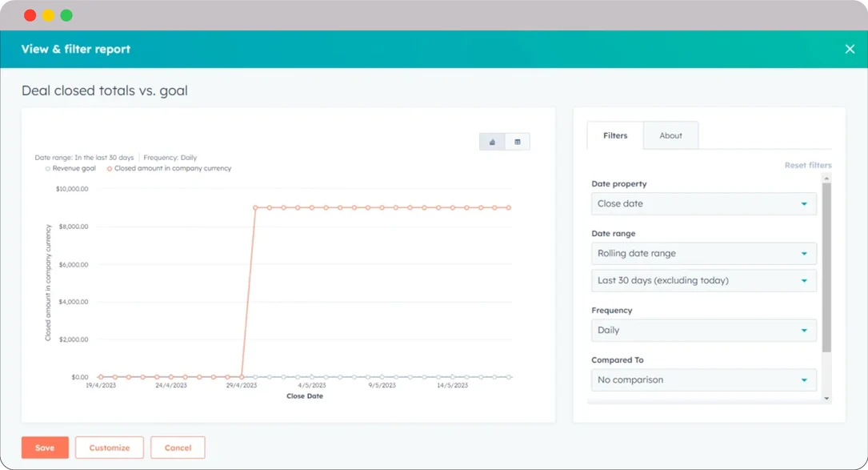Toggle Revenue goal legend series
868x470 pixels.
70,168
